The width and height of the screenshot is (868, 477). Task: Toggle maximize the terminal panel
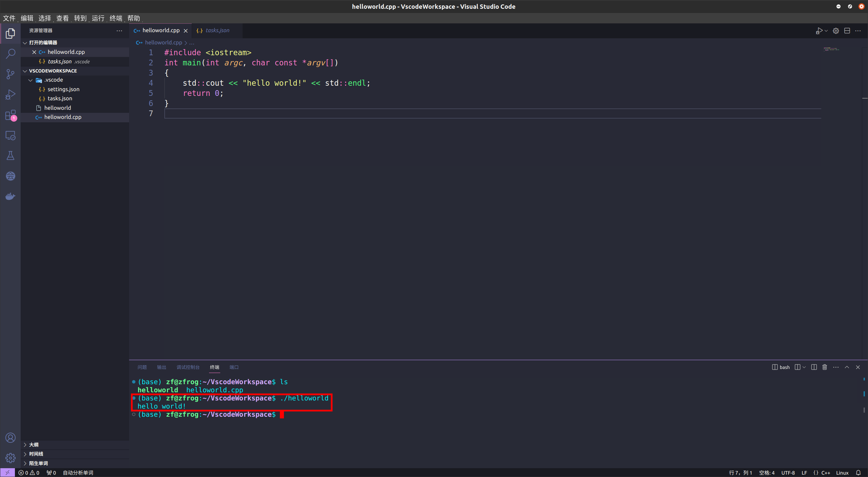click(847, 367)
